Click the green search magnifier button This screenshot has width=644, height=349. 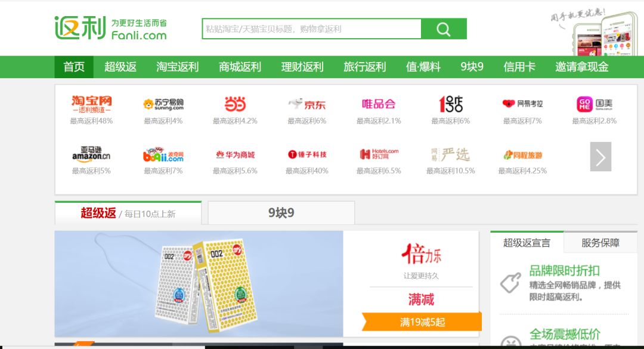444,29
